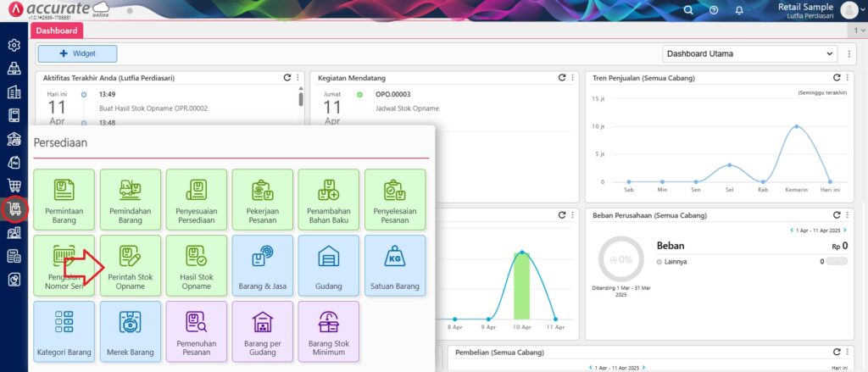This screenshot has height=372, width=868.
Task: Switch to the Dashboard tab
Action: [57, 31]
